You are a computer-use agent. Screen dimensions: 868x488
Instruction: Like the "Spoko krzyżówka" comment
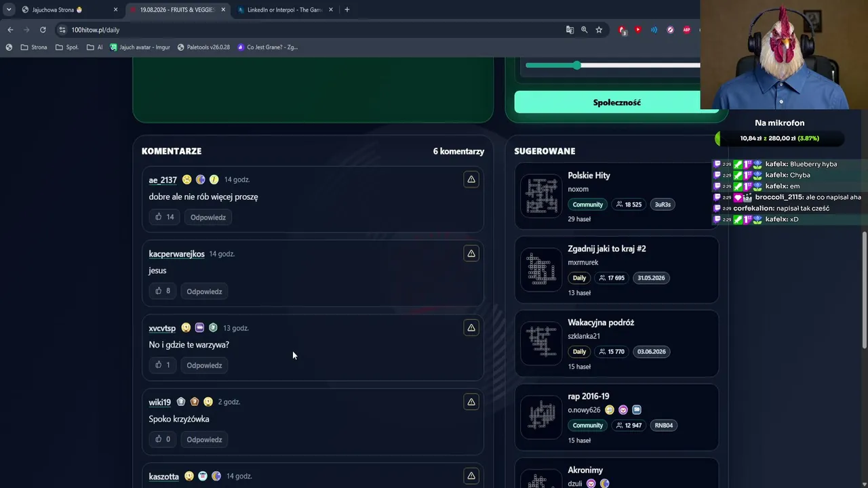[x=163, y=439]
